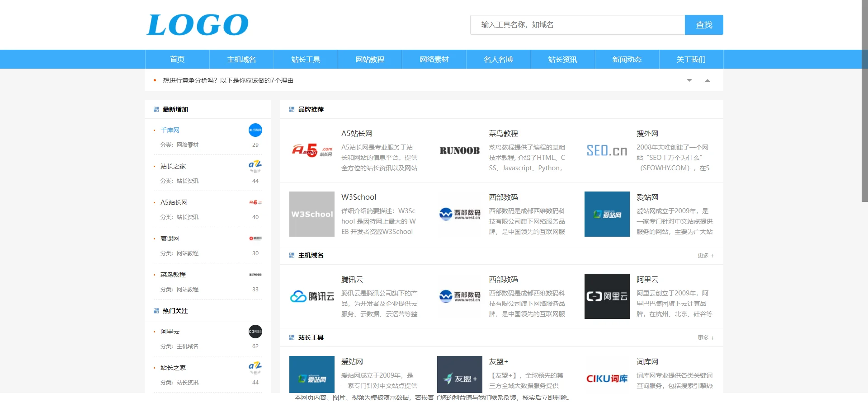
Task: Open 主机域名 navigation menu item
Action: 241,59
